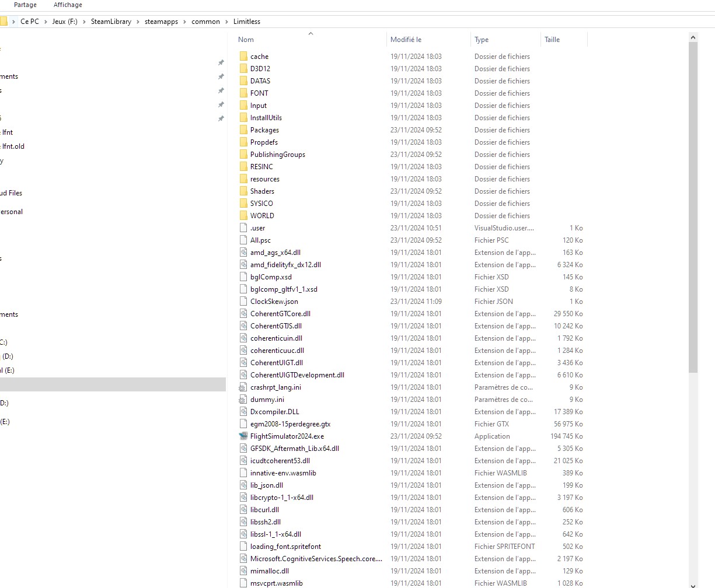Click the dummy.ini file icon

pos(243,400)
